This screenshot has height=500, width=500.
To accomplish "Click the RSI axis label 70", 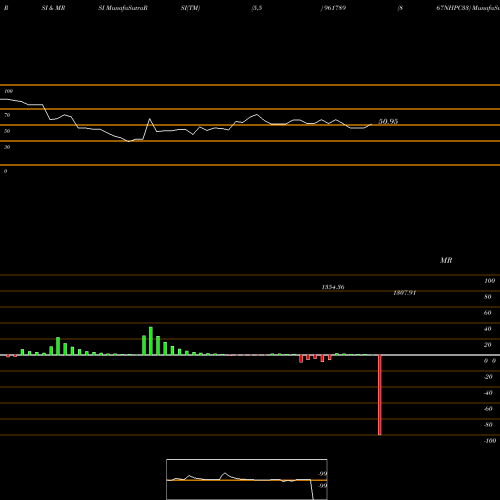I will [7, 115].
